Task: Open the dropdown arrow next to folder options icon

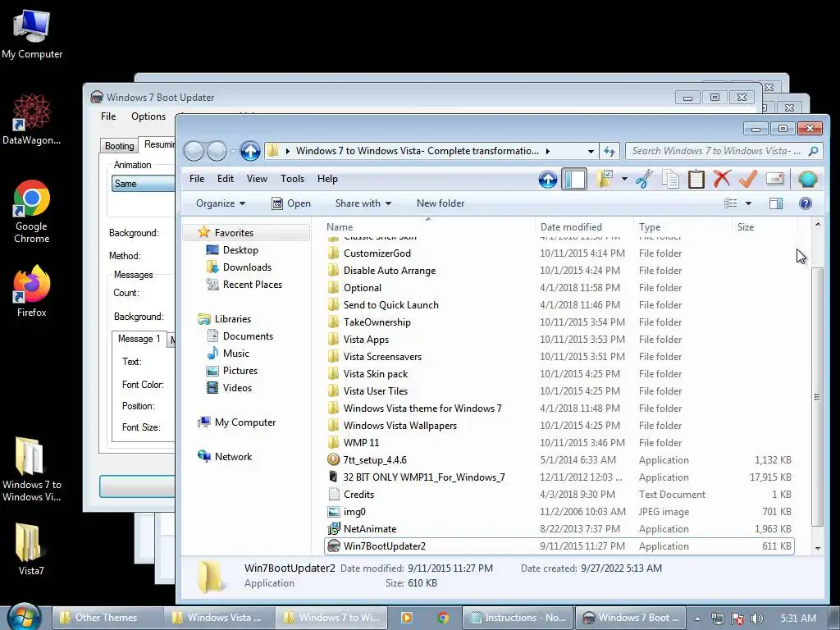Action: 624,179
